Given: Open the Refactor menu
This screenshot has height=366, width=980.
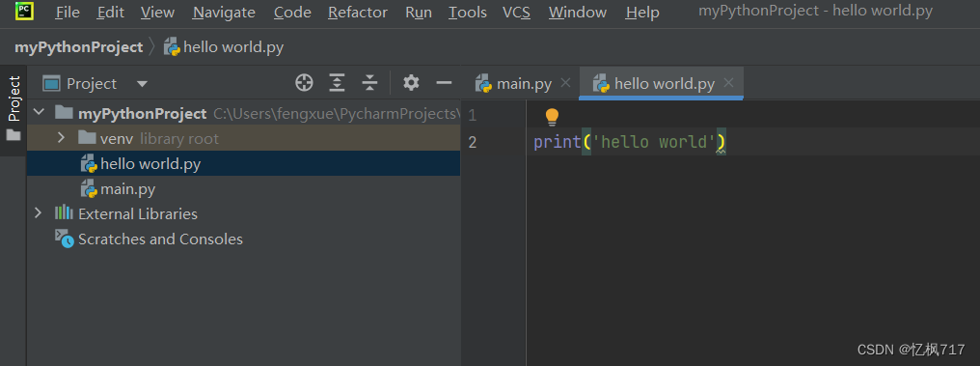Looking at the screenshot, I should [x=358, y=13].
